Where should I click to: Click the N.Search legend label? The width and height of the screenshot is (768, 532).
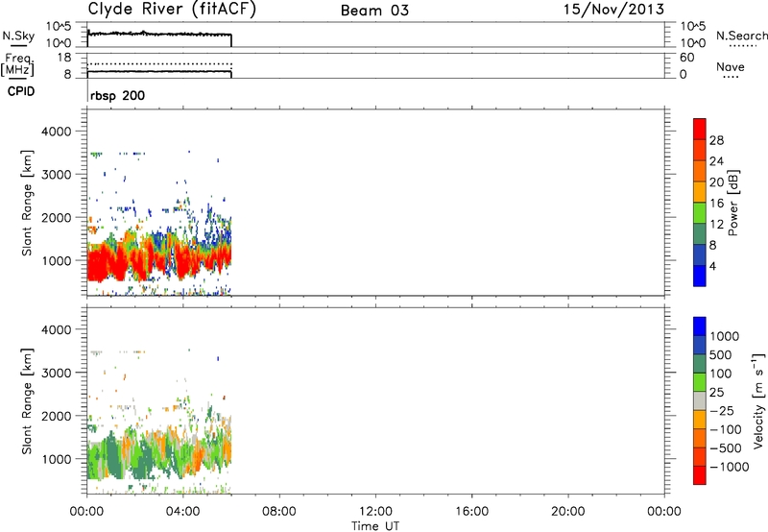point(741,36)
